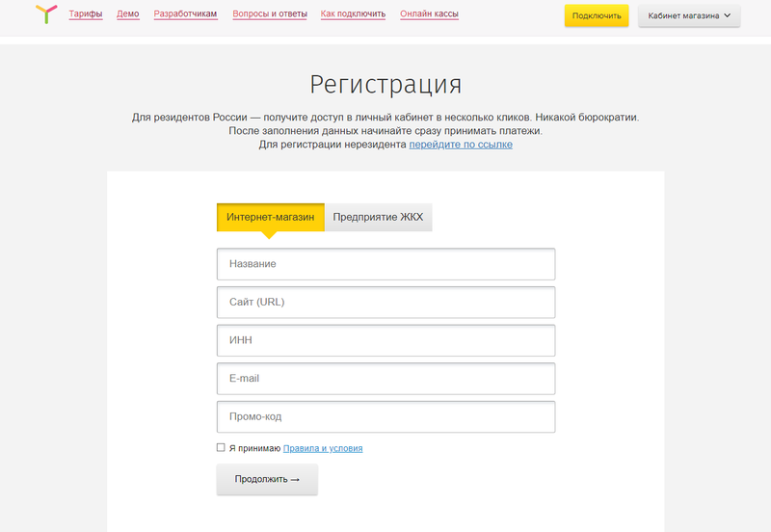
Task: Switch to the Предприятие ЖКХ tab
Action: pos(378,217)
